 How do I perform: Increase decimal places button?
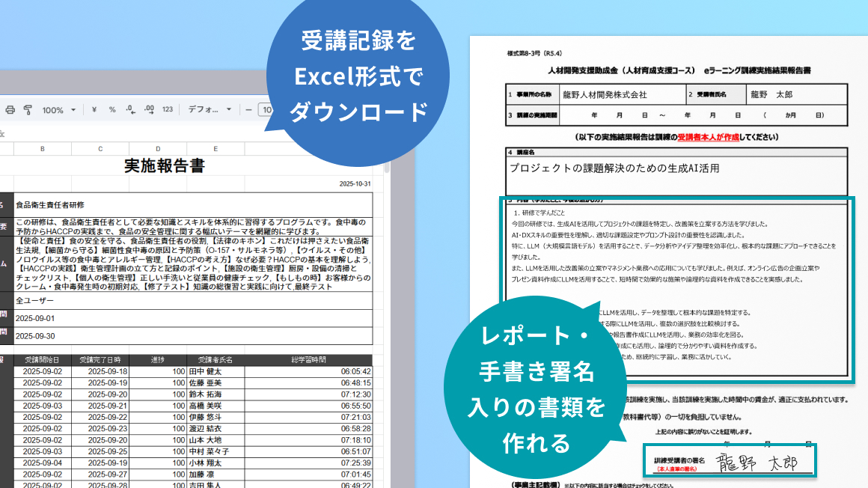point(149,110)
